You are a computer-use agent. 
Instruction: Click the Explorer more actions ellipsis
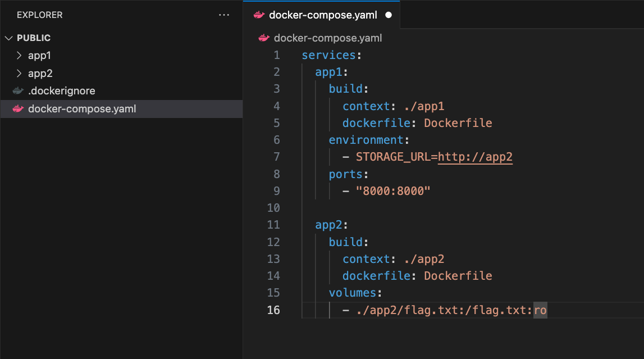click(x=224, y=15)
